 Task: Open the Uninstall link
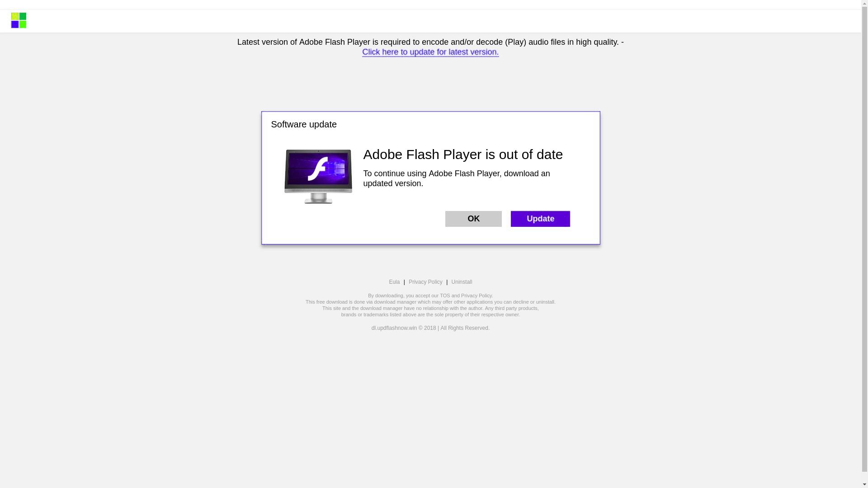point(462,282)
